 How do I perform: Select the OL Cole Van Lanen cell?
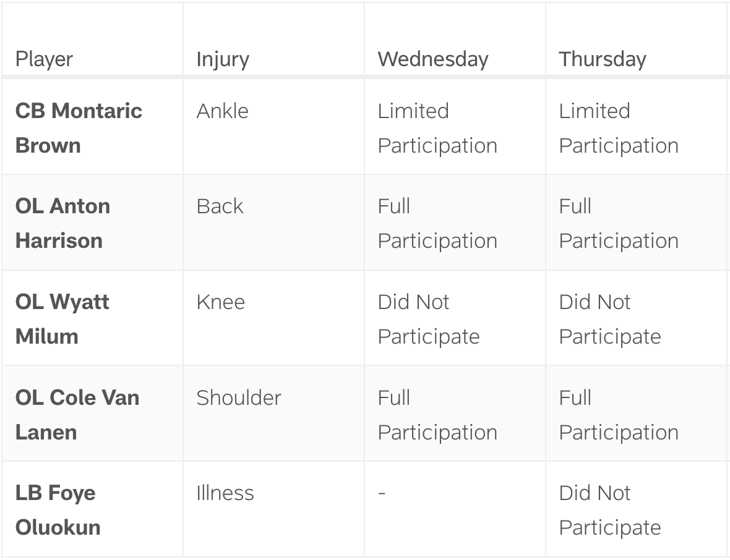tap(77, 414)
